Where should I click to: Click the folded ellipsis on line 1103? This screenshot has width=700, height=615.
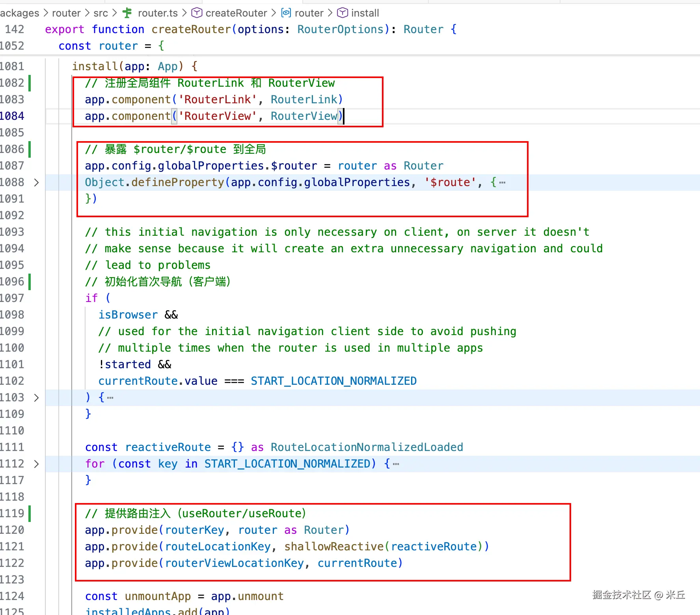(110, 398)
